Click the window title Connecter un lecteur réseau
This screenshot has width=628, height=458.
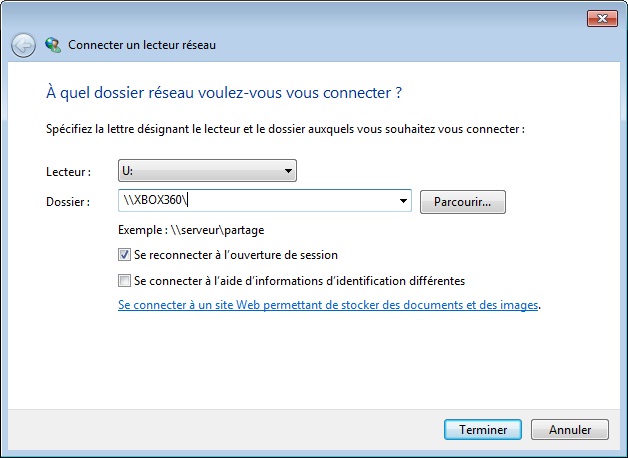point(142,45)
